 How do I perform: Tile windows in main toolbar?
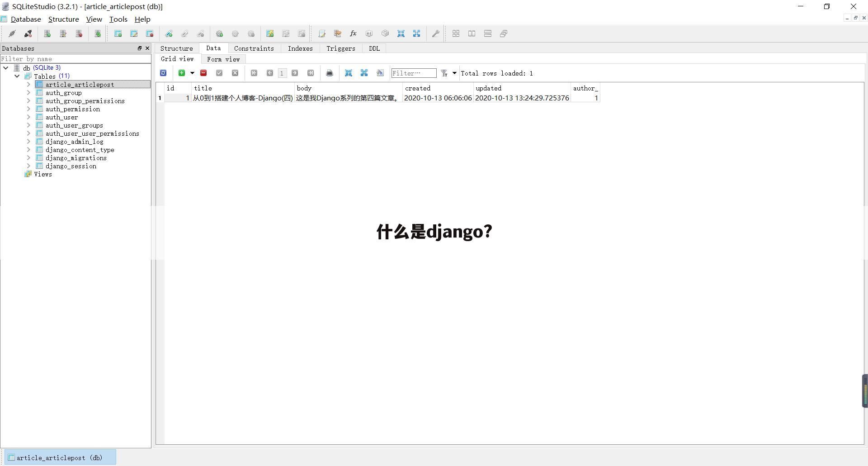coord(456,33)
